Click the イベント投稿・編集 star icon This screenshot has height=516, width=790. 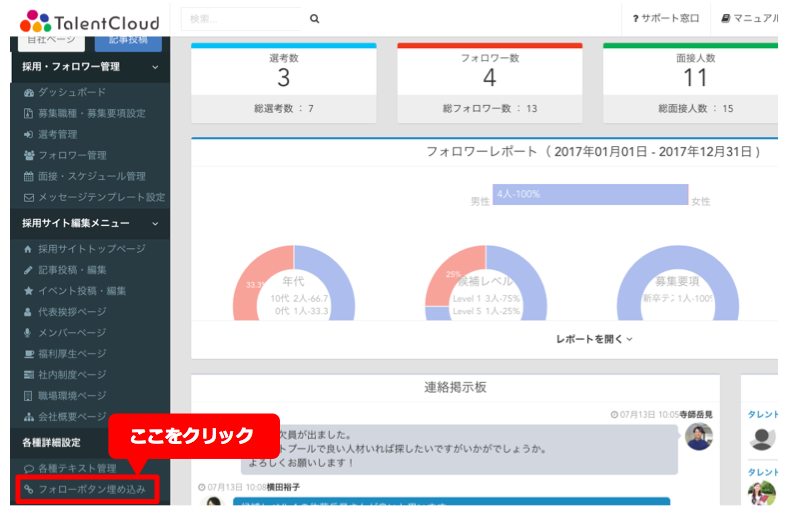[29, 291]
